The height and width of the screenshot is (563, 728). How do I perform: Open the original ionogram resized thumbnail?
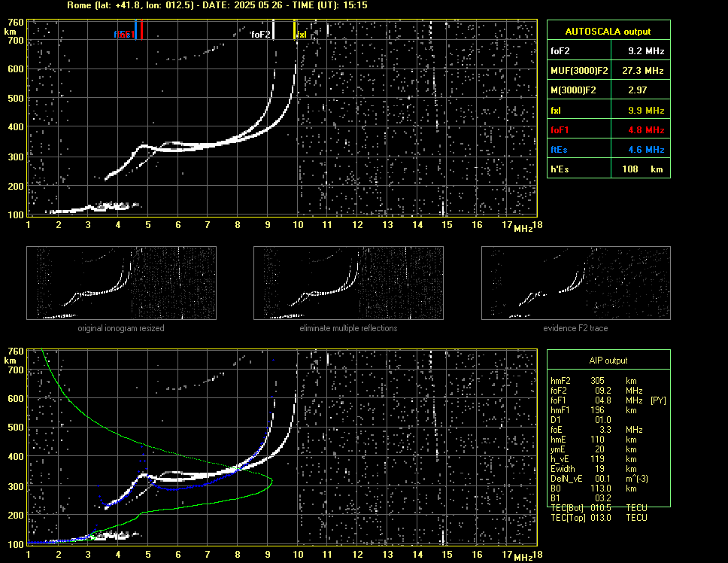(x=122, y=283)
